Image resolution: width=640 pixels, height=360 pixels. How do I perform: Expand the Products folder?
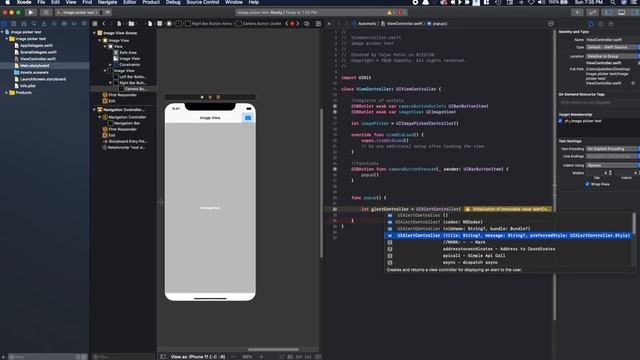tap(7, 93)
